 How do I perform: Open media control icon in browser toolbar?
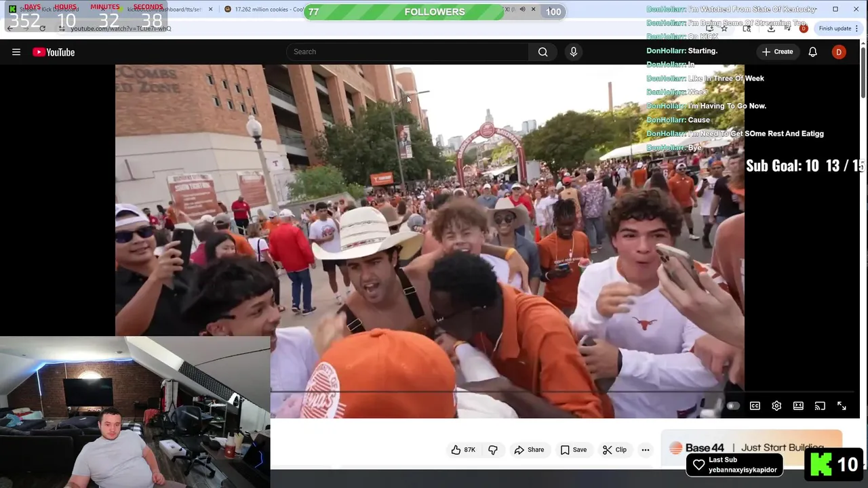[x=787, y=28]
